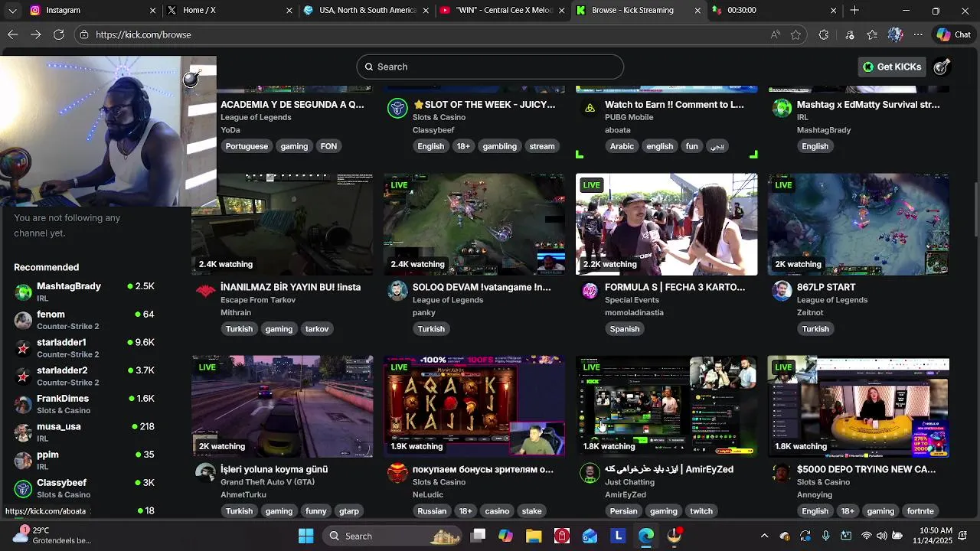
Task: Open File Explorer from the taskbar
Action: pyautogui.click(x=534, y=536)
